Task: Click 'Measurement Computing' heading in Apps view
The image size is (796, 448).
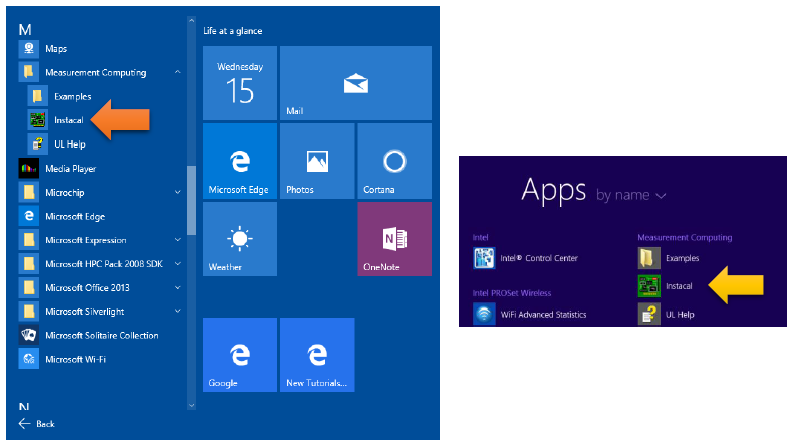Action: (x=685, y=237)
